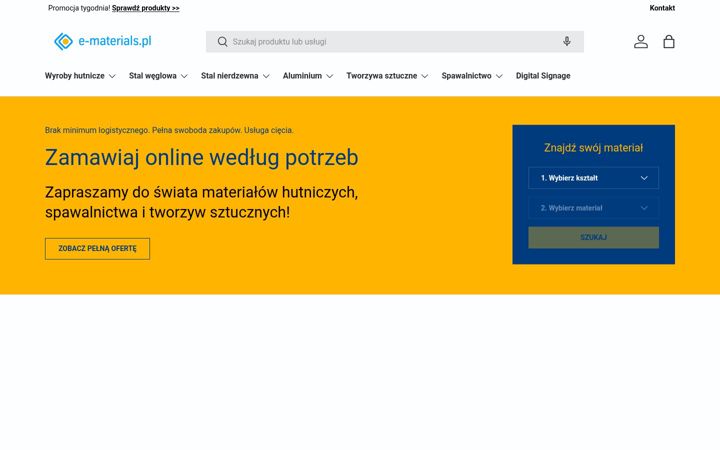Image resolution: width=720 pixels, height=450 pixels.
Task: Open the Digital Signage menu item
Action: [x=543, y=76]
